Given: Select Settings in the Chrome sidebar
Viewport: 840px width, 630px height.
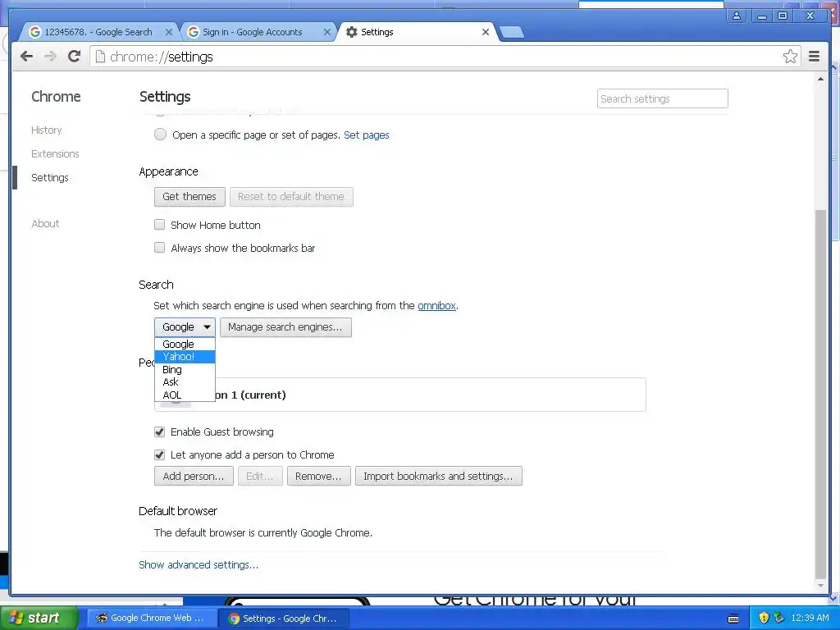Looking at the screenshot, I should click(x=50, y=177).
